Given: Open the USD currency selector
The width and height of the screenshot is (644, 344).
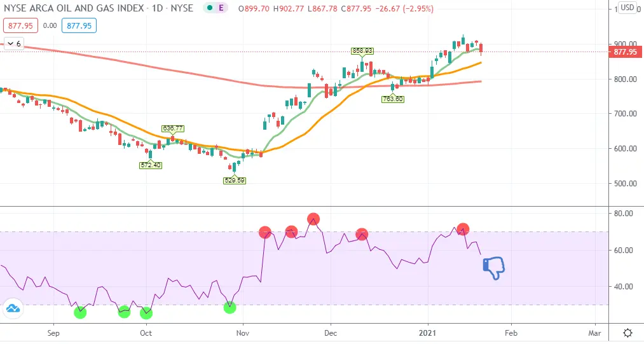Looking at the screenshot, I should pyautogui.click(x=627, y=8).
